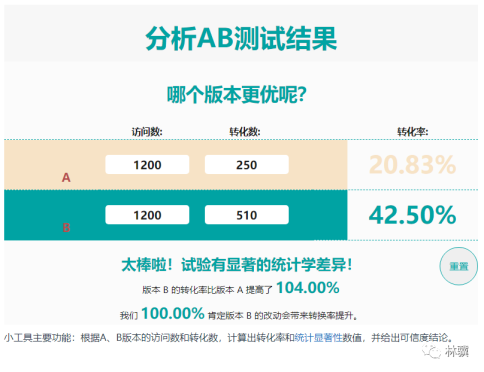Click the WeChat logo icon in the watermark

tap(431, 352)
